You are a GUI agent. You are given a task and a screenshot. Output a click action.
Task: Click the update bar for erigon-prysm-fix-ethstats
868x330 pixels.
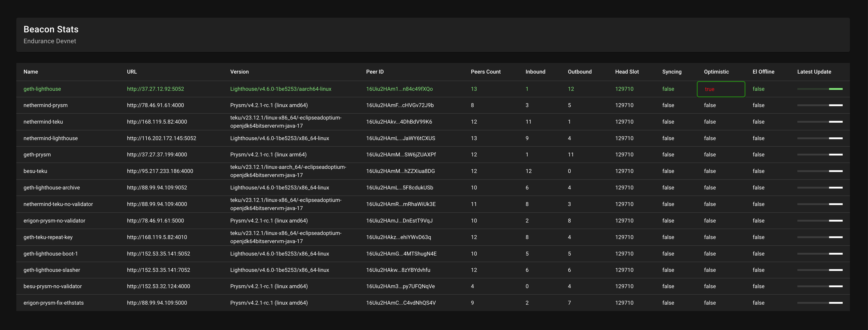[820, 303]
